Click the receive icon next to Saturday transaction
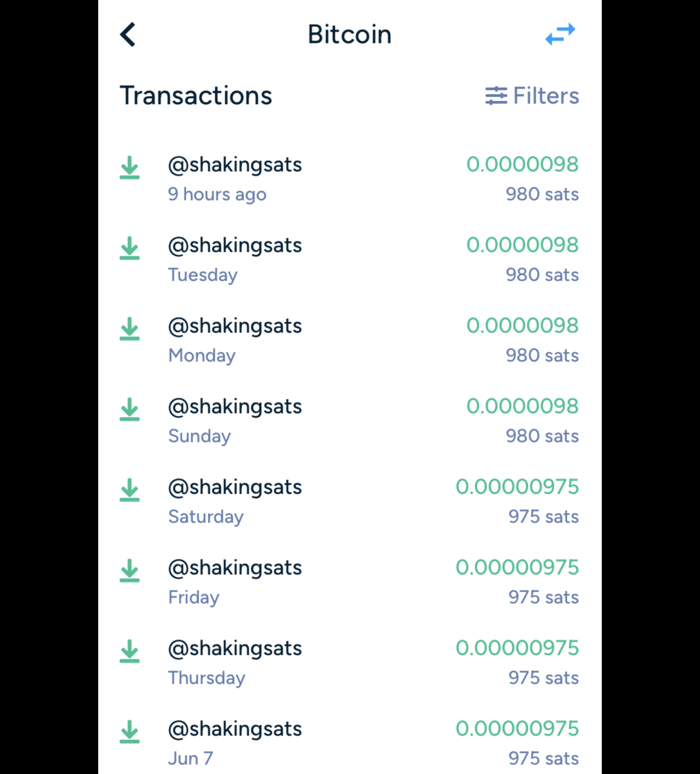The height and width of the screenshot is (774, 700). tap(130, 490)
